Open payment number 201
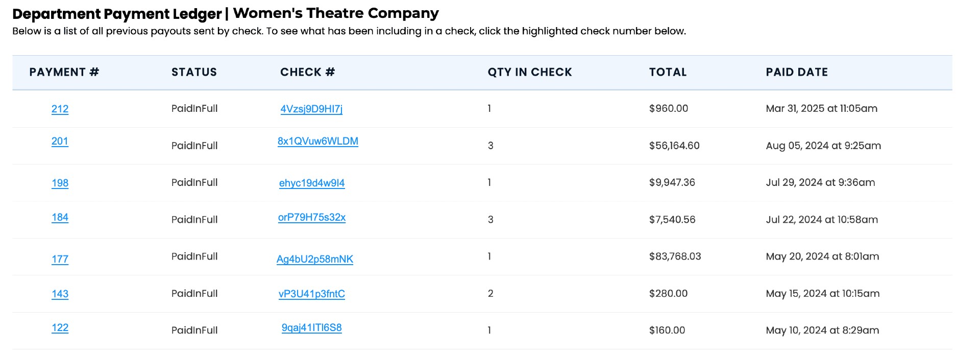The width and height of the screenshot is (980, 353). [60, 141]
